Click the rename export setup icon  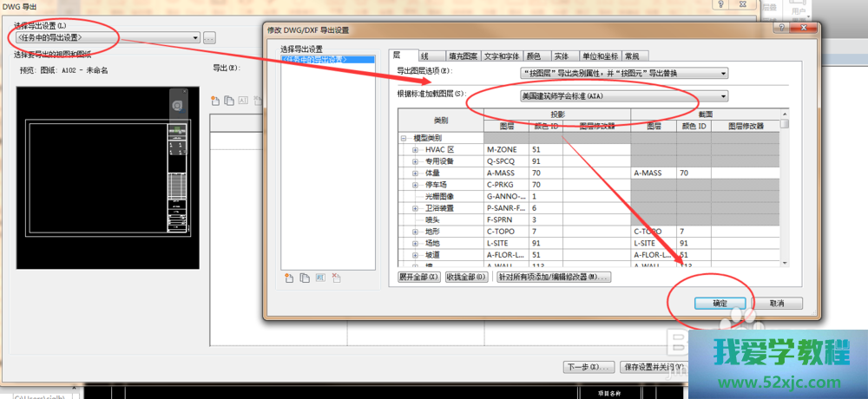(319, 278)
